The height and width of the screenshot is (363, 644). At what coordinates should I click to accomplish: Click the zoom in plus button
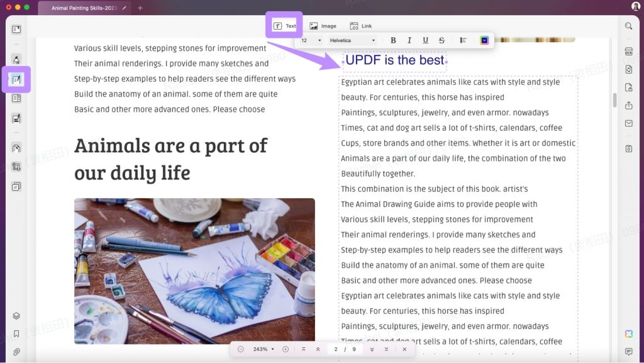pyautogui.click(x=286, y=348)
